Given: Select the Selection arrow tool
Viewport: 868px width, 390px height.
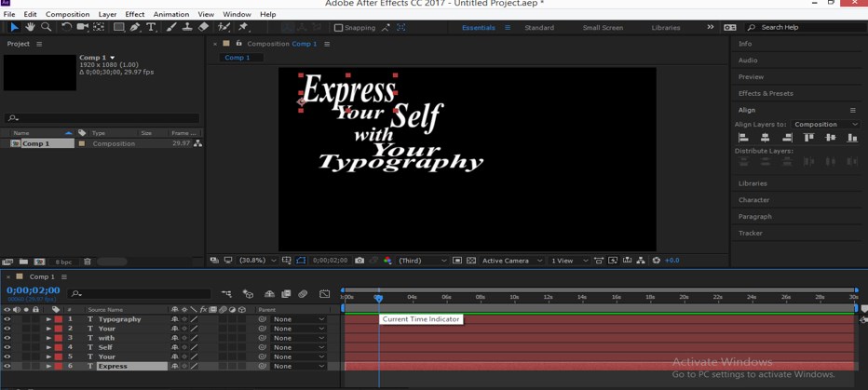Looking at the screenshot, I should (x=15, y=27).
